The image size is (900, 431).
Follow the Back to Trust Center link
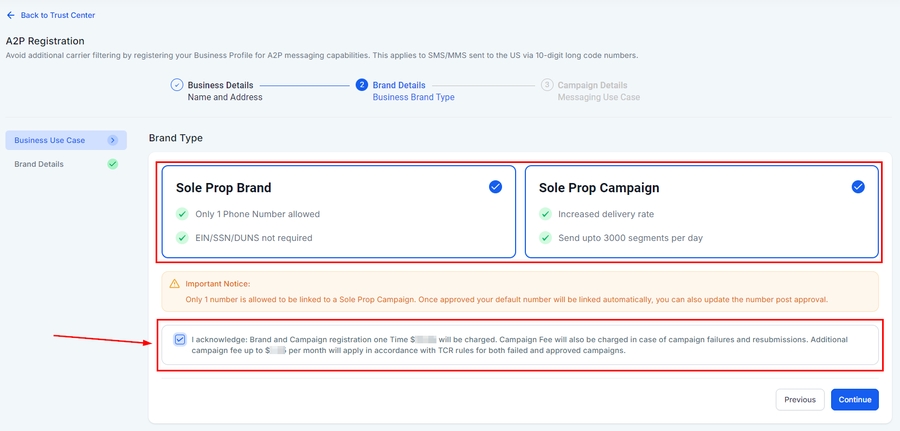(58, 16)
